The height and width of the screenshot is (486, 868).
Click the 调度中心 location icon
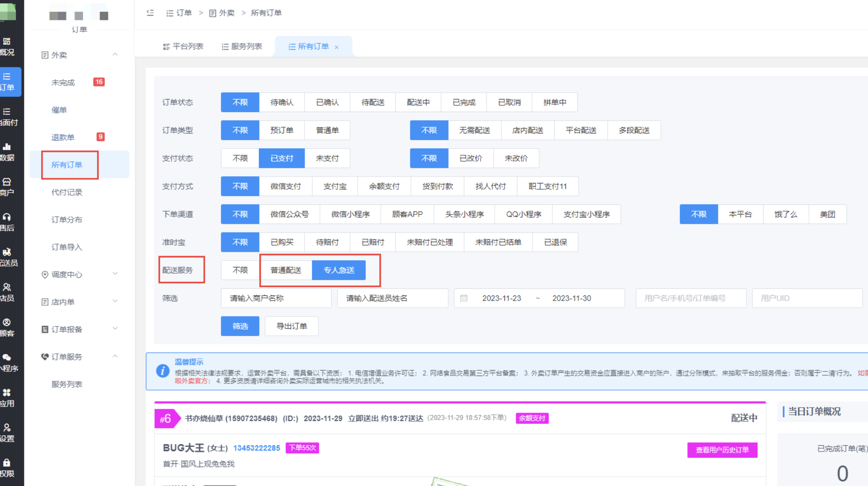(x=45, y=274)
